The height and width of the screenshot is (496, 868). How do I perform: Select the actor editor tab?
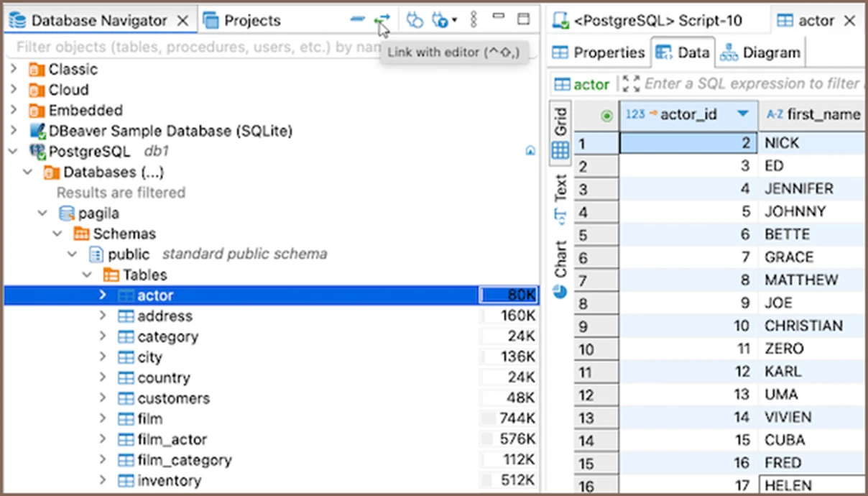pyautogui.click(x=816, y=20)
